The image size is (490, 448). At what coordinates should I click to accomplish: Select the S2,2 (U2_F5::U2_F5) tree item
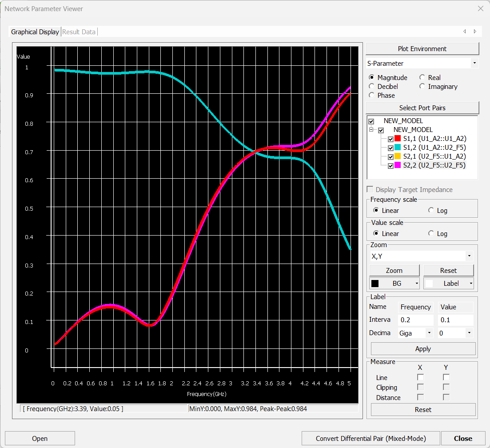click(x=434, y=165)
